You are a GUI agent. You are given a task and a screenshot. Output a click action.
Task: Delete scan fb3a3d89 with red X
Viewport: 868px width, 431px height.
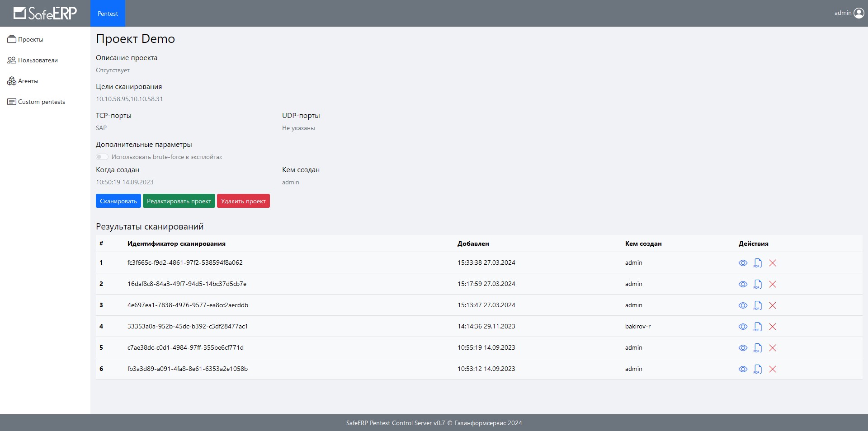pyautogui.click(x=773, y=369)
